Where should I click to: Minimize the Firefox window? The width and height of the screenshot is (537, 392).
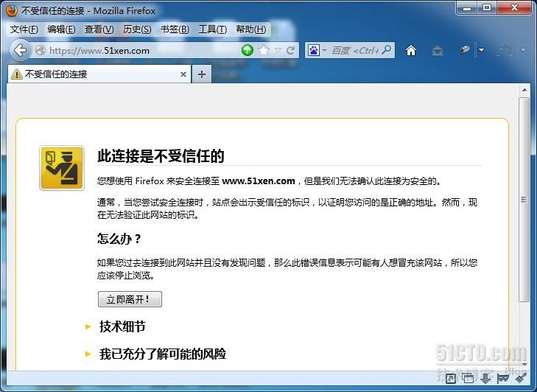coord(466,8)
